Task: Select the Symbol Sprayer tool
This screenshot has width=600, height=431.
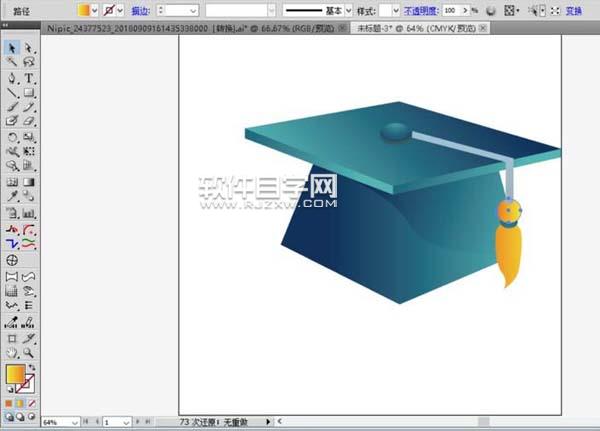Action: pos(12,166)
